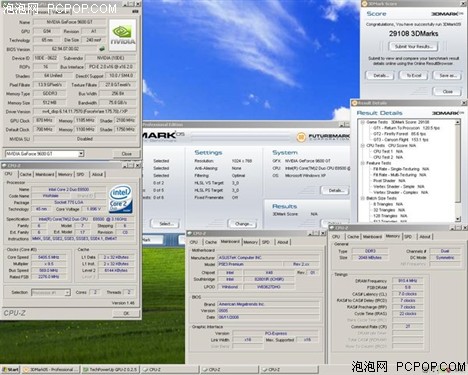Click Change button under 3DMark05 Settings
Image resolution: width=468 pixels, height=375 pixels.
coord(243,223)
